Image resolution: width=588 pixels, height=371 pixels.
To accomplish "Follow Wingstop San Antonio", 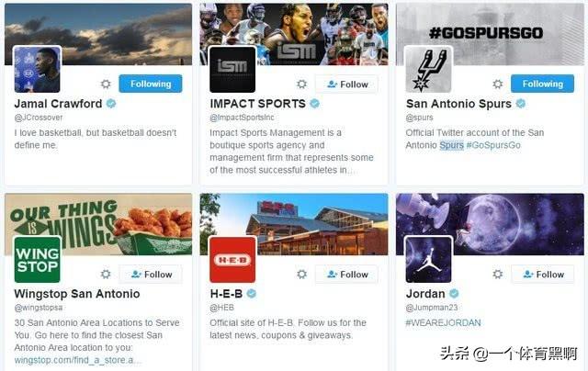I will pyautogui.click(x=151, y=275).
